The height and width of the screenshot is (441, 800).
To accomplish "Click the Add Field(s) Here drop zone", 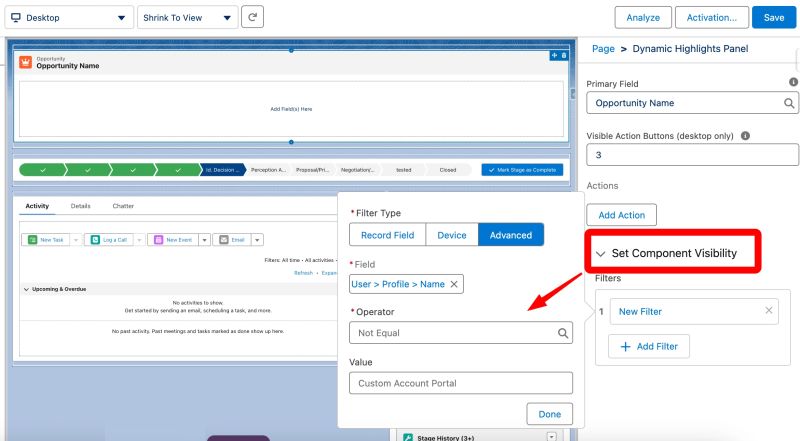I will point(291,109).
